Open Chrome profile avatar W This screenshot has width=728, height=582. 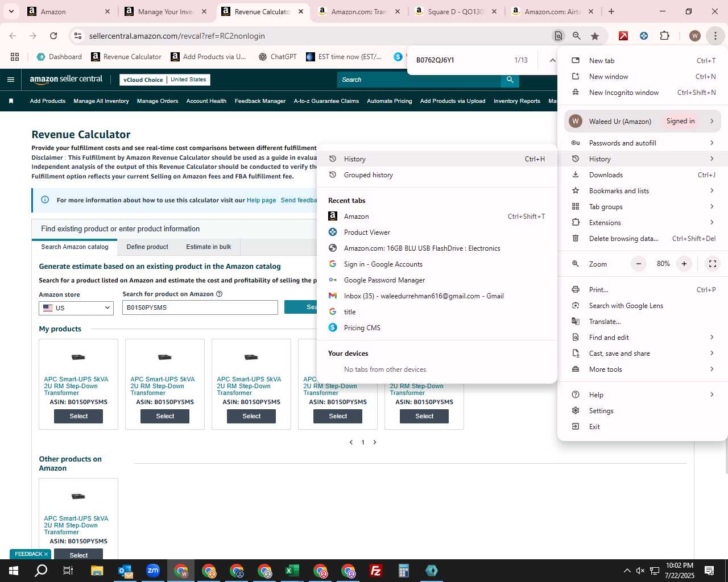(694, 36)
